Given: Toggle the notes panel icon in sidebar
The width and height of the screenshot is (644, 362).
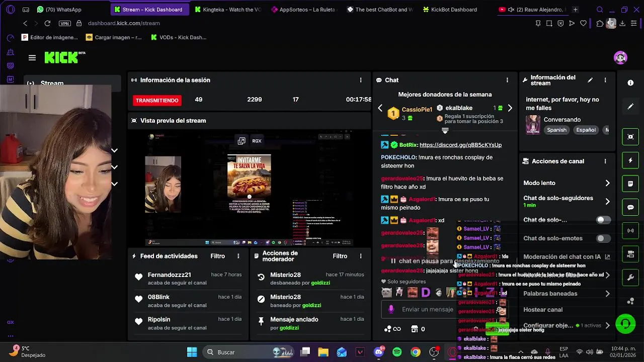Looking at the screenshot, I should click(x=630, y=184).
